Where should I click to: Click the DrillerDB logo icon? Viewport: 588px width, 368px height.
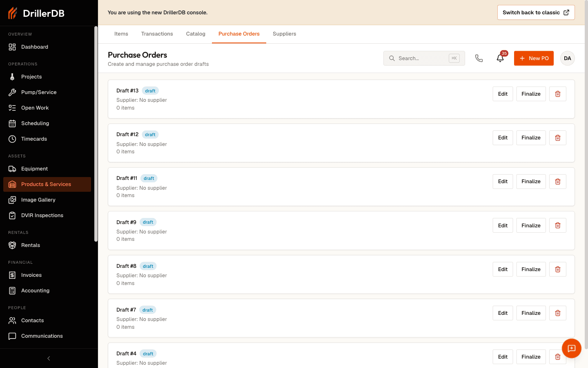(x=13, y=13)
